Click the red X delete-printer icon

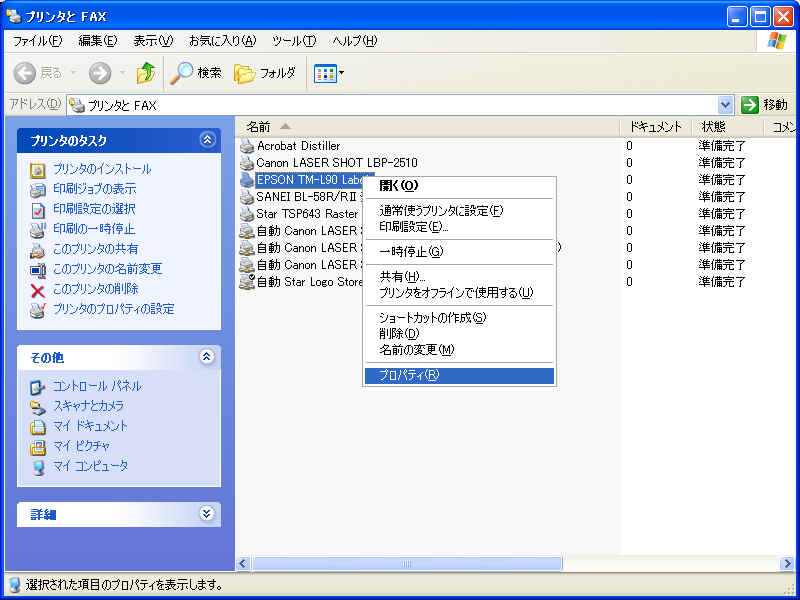pos(38,290)
